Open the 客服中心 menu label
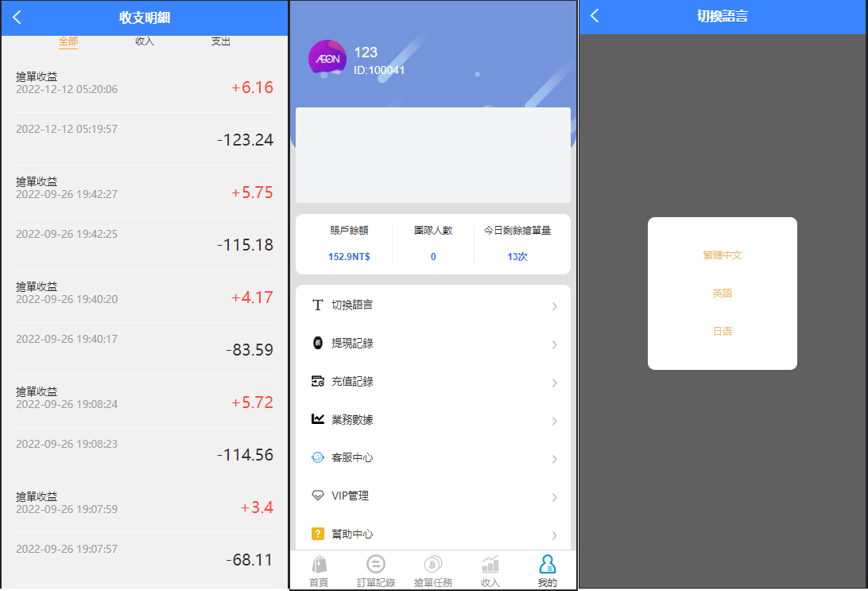The height and width of the screenshot is (591, 868). point(352,457)
